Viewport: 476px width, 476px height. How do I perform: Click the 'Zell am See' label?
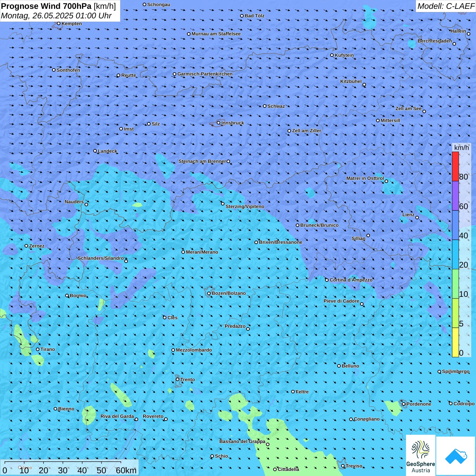[408, 108]
